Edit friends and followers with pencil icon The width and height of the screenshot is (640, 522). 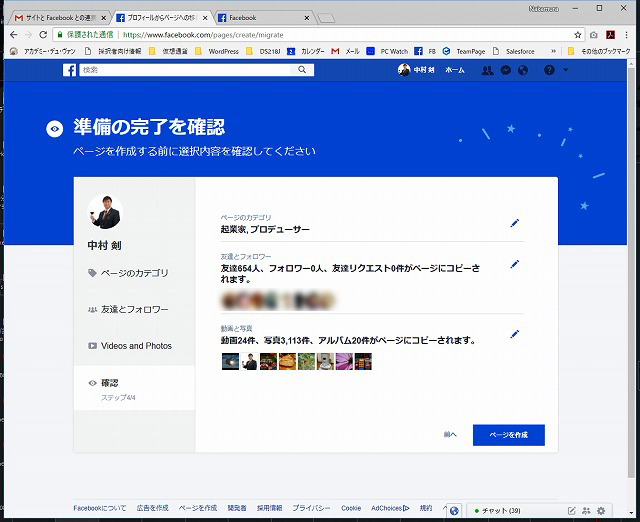[x=515, y=264]
